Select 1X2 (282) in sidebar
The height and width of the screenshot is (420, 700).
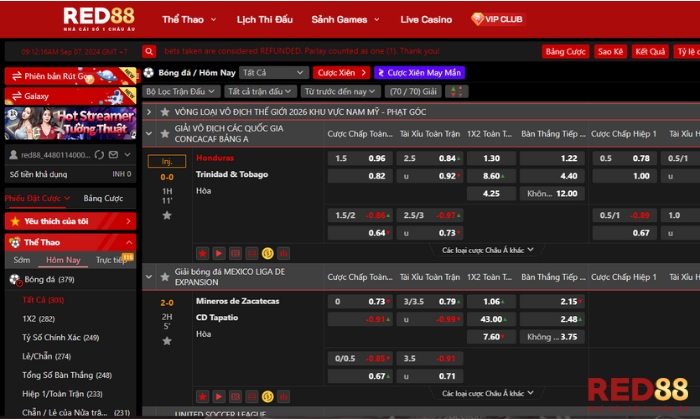[39, 319]
